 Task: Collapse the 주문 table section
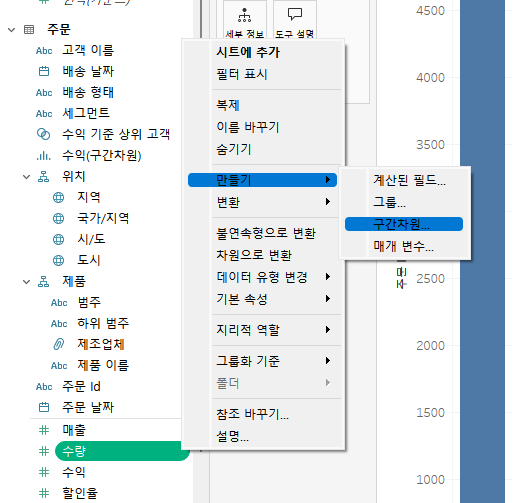click(x=11, y=30)
